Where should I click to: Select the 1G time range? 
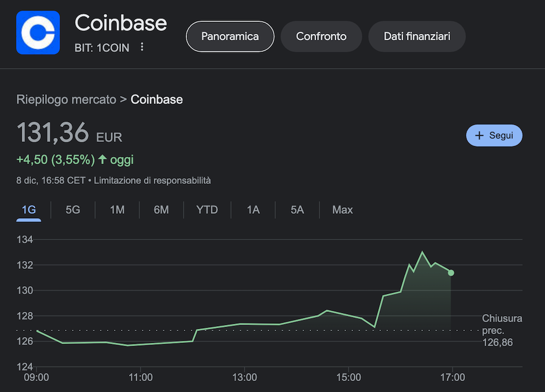pyautogui.click(x=29, y=210)
